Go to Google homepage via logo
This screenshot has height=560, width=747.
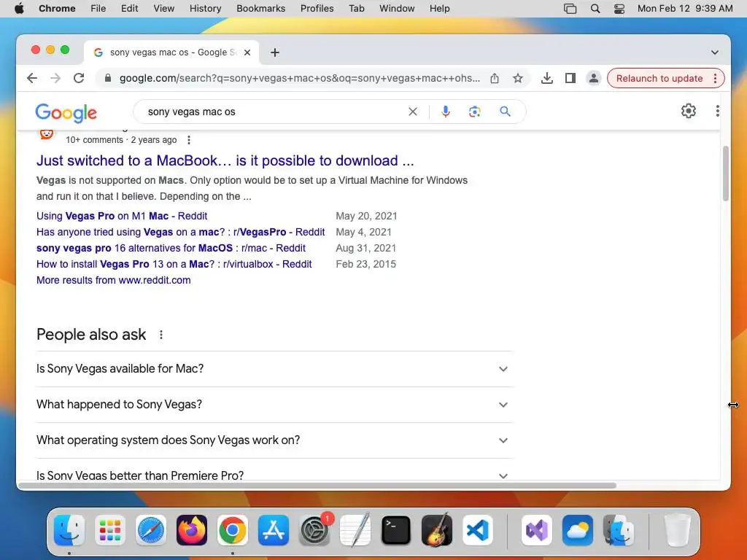(66, 113)
